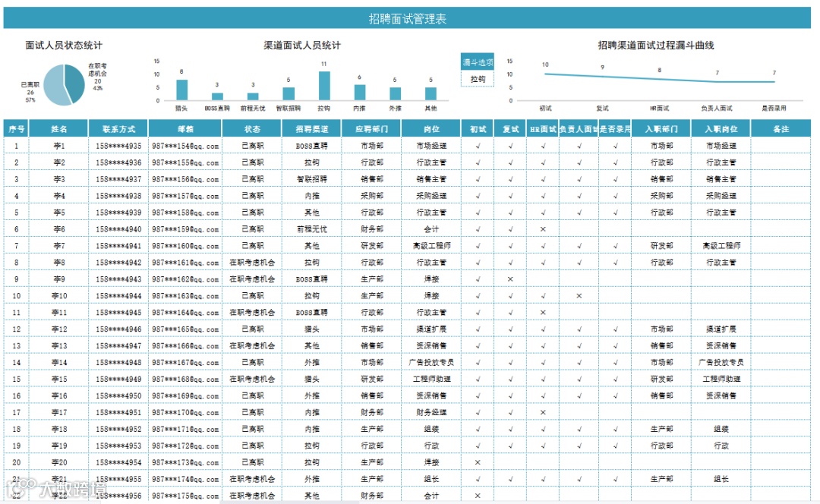Click the 猎头 bar in the channel chart
Image resolution: width=820 pixels, height=504 pixels.
181,90
